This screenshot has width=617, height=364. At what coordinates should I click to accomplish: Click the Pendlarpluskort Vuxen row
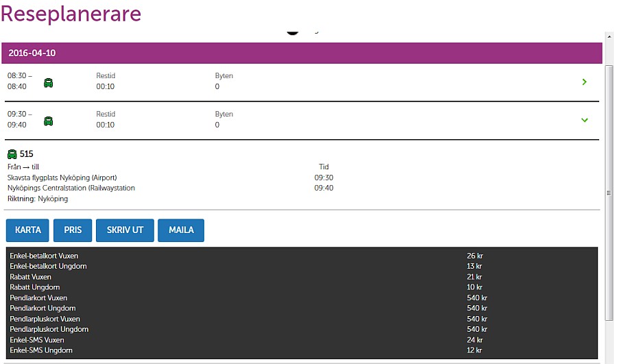[x=302, y=319]
